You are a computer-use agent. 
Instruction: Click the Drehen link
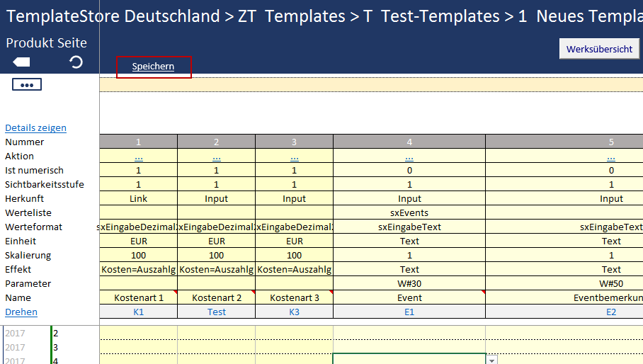pos(21,312)
